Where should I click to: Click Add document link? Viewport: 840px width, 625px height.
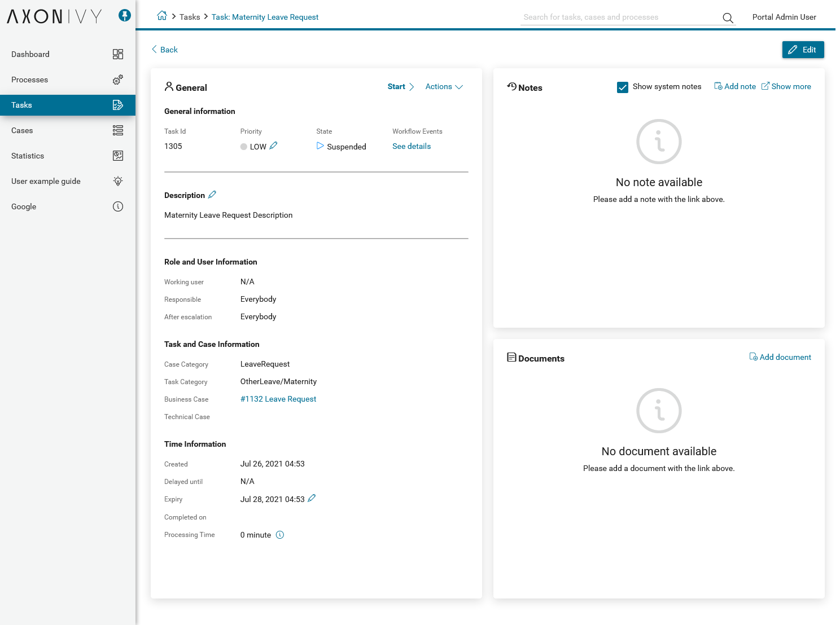(x=780, y=357)
